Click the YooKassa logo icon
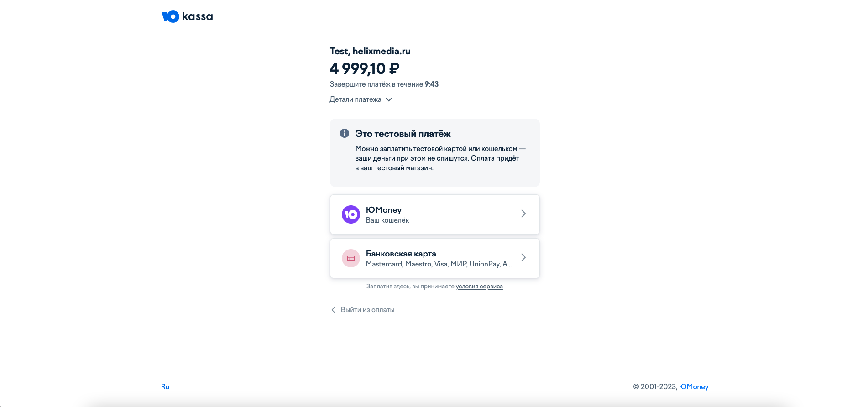Image resolution: width=868 pixels, height=407 pixels. pos(170,17)
